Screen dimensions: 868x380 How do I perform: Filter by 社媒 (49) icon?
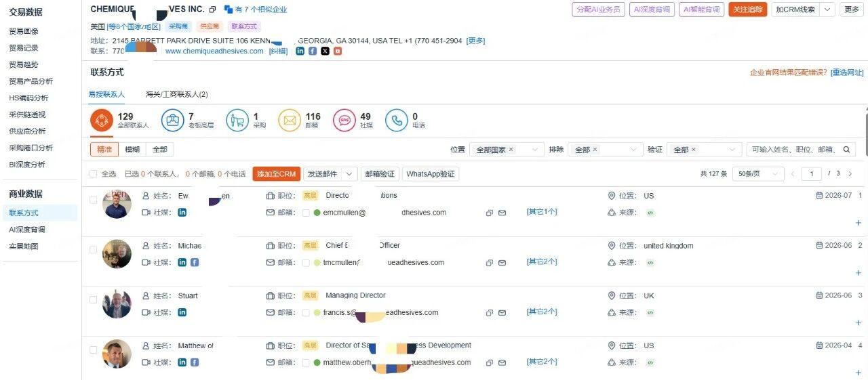click(344, 121)
